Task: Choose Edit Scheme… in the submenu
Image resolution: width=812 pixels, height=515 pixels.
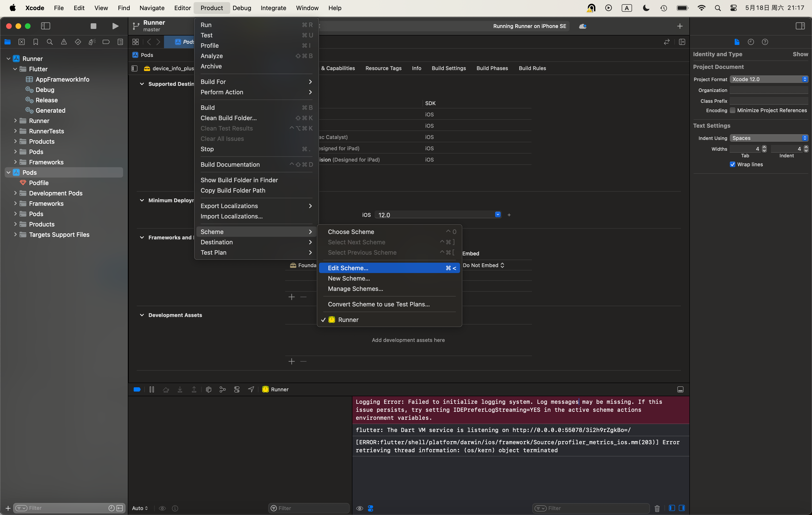Action: (x=389, y=268)
